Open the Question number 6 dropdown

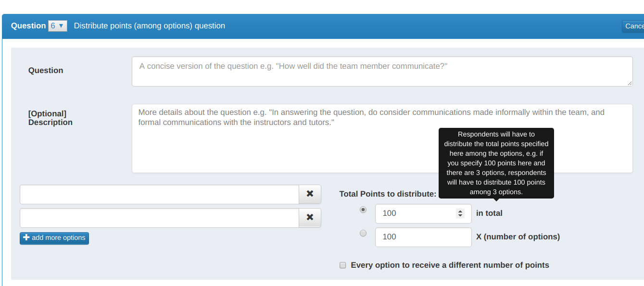point(58,26)
